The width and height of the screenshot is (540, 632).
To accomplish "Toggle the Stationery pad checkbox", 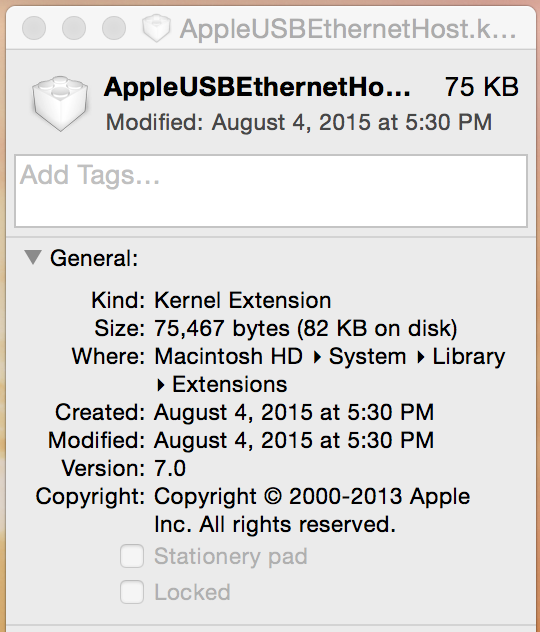I will [x=132, y=556].
